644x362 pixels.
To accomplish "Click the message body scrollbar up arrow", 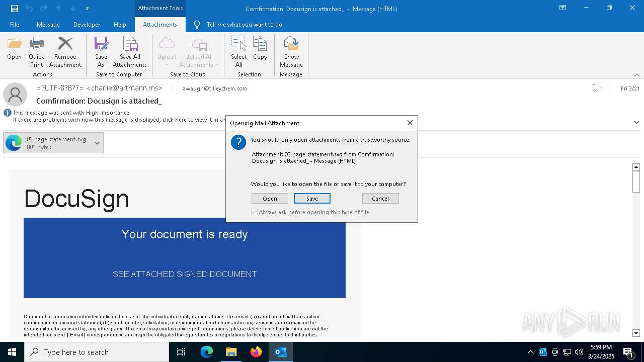I will point(636,167).
